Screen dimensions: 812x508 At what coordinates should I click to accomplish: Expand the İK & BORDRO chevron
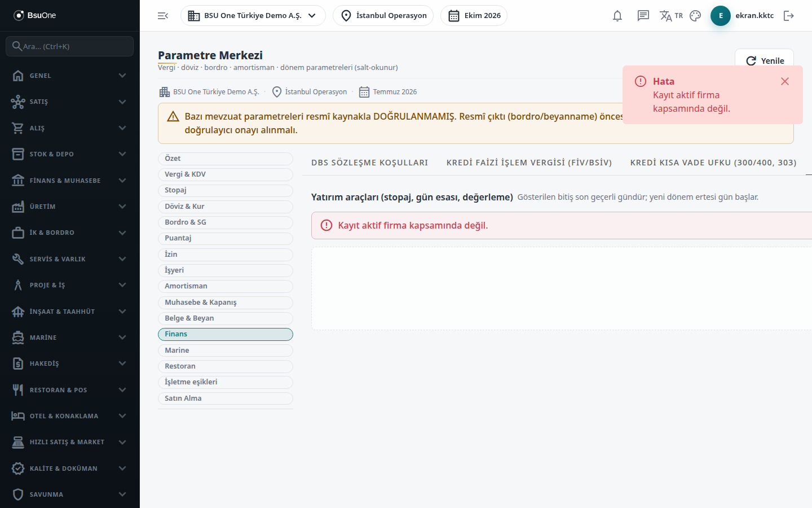click(122, 233)
